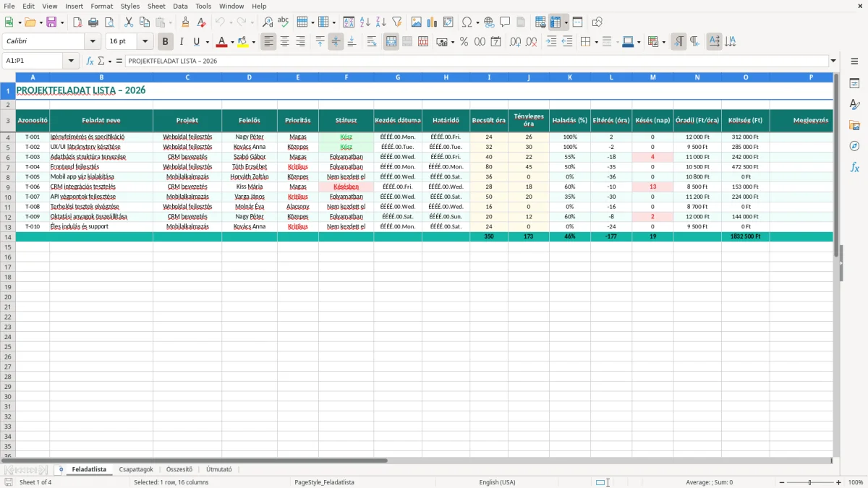The image size is (868, 488).
Task: Switch to Összesítő sheet tab
Action: coord(179,469)
